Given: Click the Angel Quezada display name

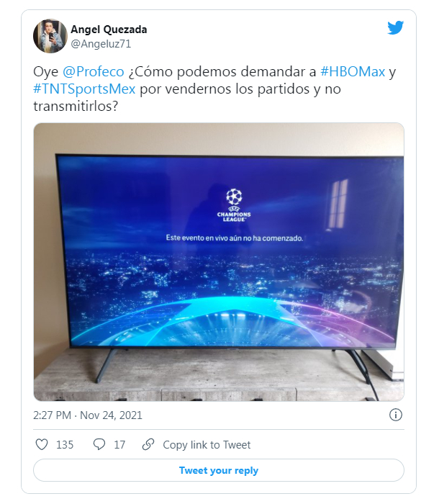Looking at the screenshot, I should (x=109, y=30).
